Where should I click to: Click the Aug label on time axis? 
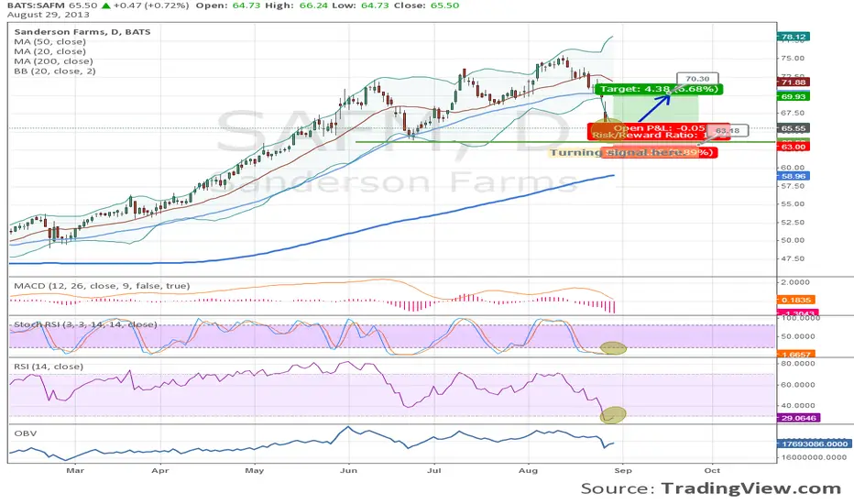529,470
